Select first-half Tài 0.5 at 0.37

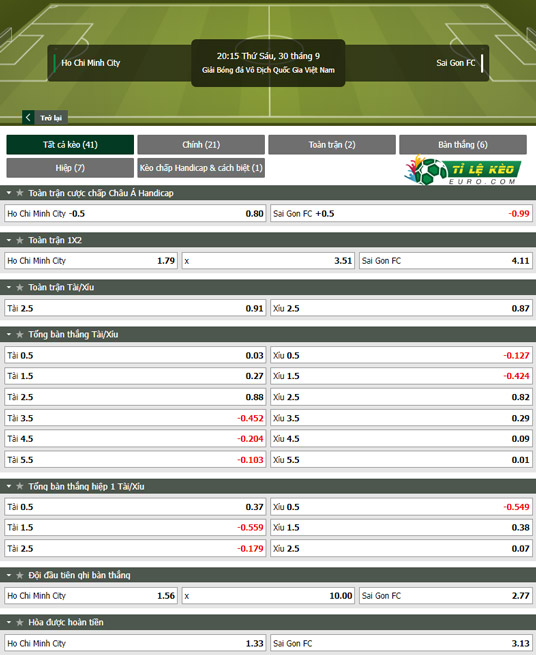(135, 507)
